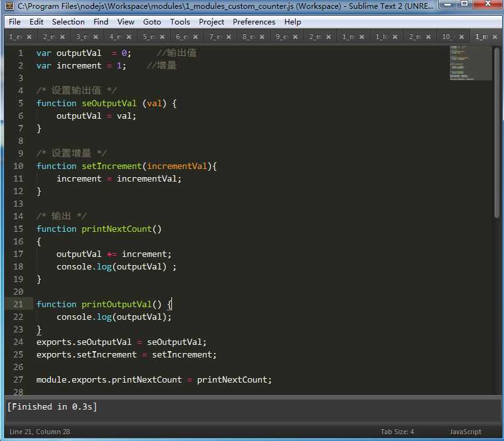Open the Selection menu
504x441 pixels.
(x=68, y=21)
